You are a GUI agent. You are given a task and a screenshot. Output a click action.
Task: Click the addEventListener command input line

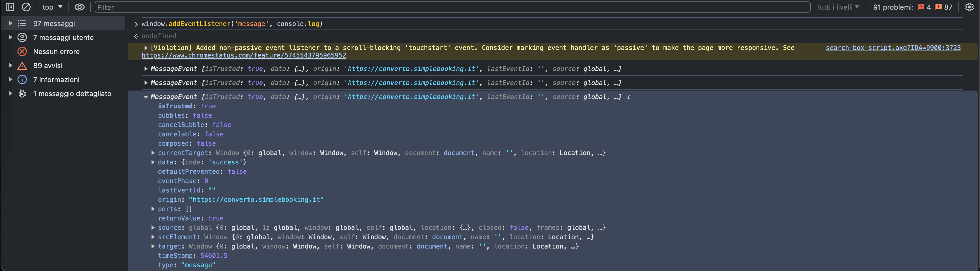[x=232, y=24]
